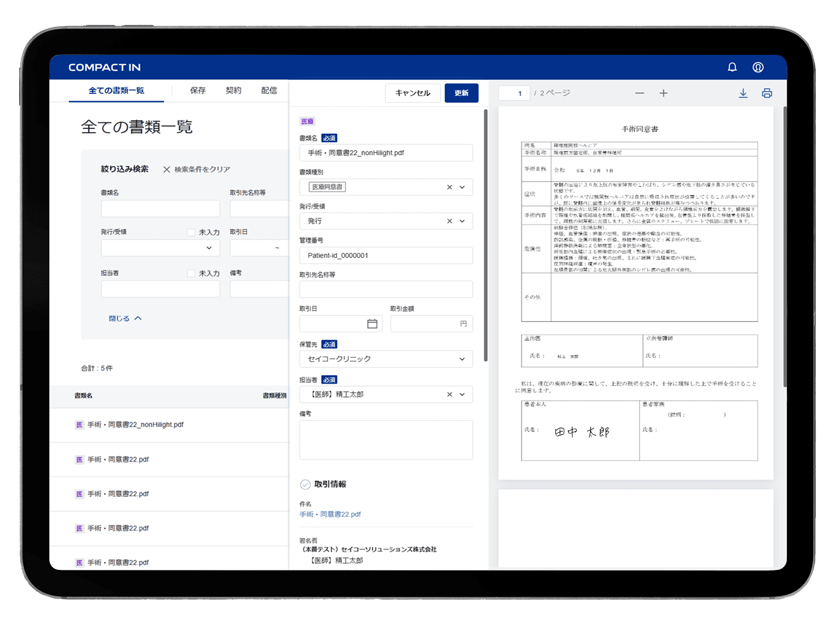Open 担当者 dropdown arrow in edit form

pos(462,394)
